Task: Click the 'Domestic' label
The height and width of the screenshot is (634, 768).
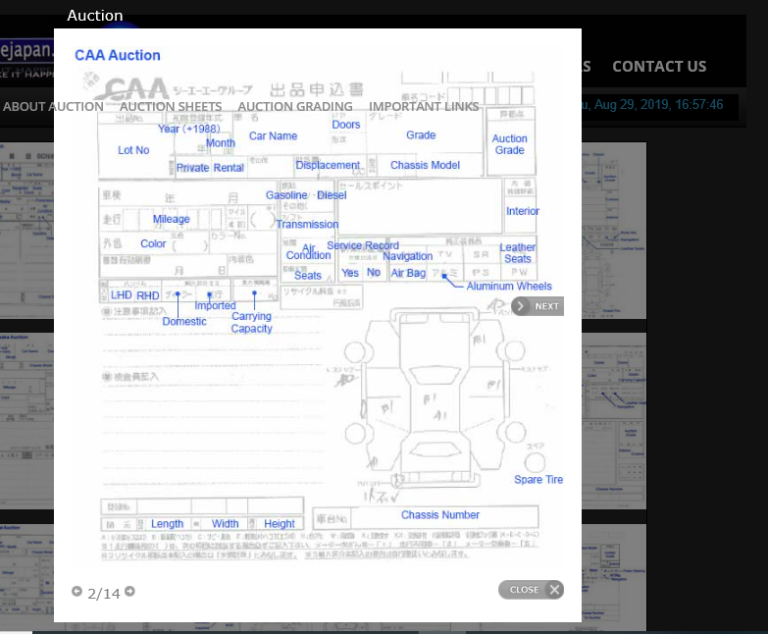Action: pyautogui.click(x=184, y=321)
